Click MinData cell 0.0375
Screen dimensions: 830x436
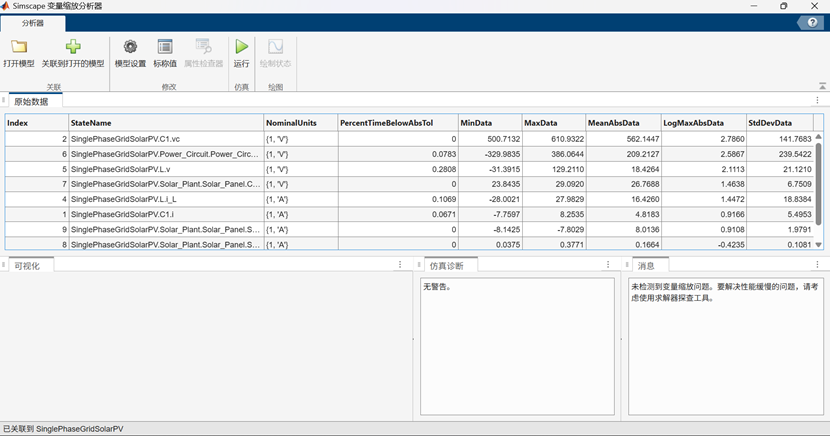pyautogui.click(x=490, y=244)
